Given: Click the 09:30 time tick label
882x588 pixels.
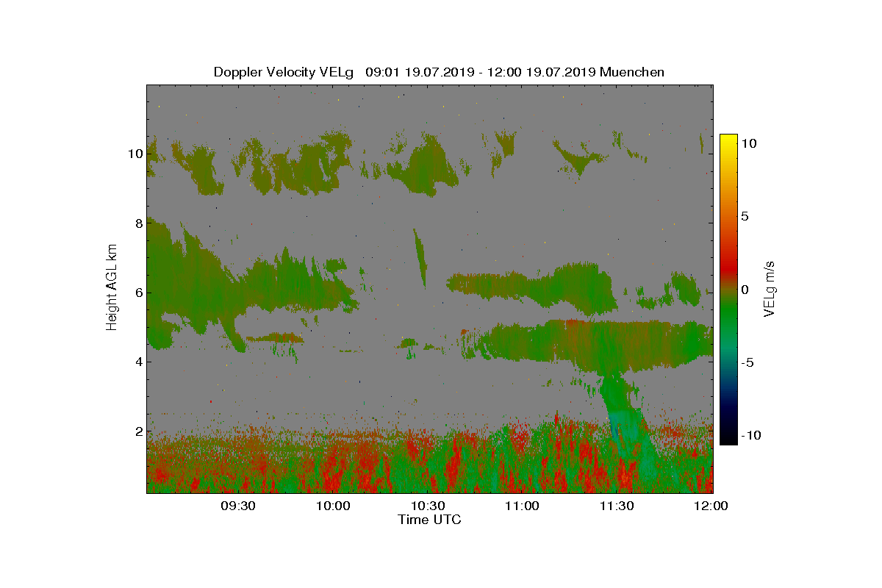Looking at the screenshot, I should pos(238,506).
